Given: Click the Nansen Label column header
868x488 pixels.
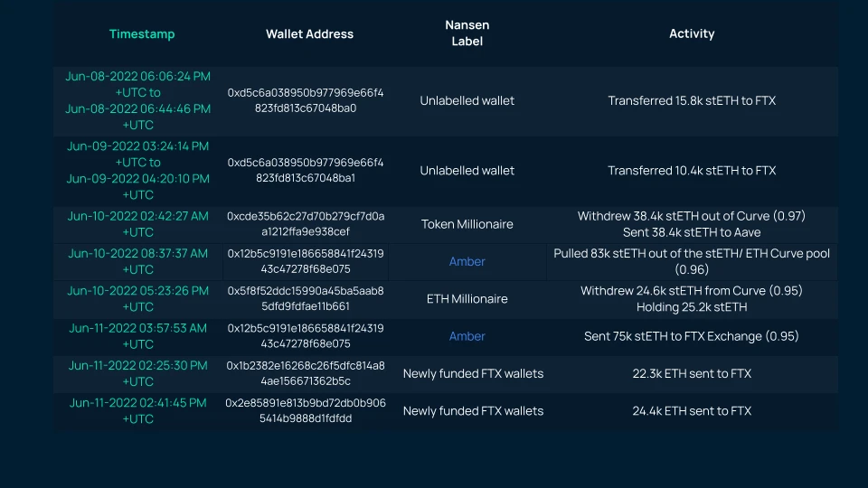Looking at the screenshot, I should pos(467,33).
